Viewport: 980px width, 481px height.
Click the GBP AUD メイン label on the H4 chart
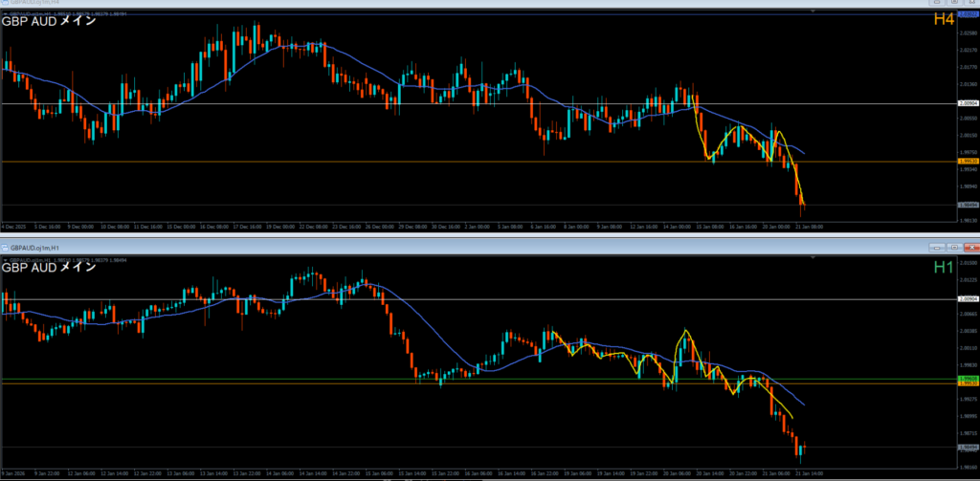(x=50, y=20)
